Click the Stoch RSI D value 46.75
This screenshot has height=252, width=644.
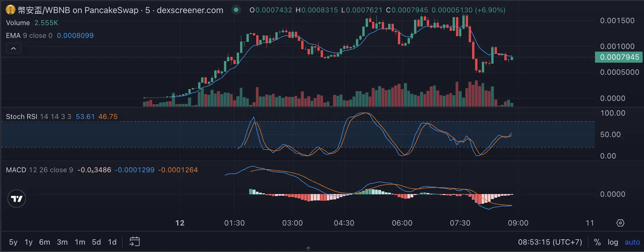(108, 117)
